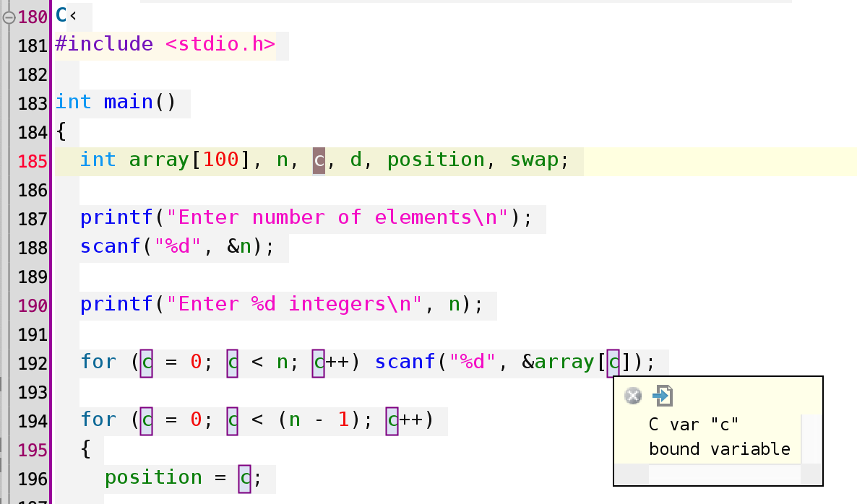The image size is (857, 504).
Task: Click "printf" on line 187
Action: point(116,217)
